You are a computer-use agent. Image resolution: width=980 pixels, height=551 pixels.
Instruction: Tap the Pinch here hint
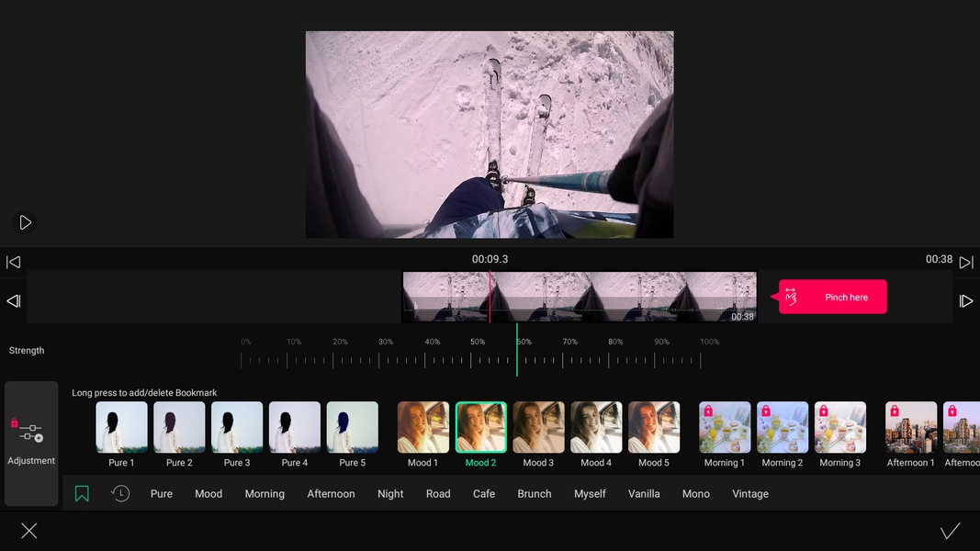(832, 297)
